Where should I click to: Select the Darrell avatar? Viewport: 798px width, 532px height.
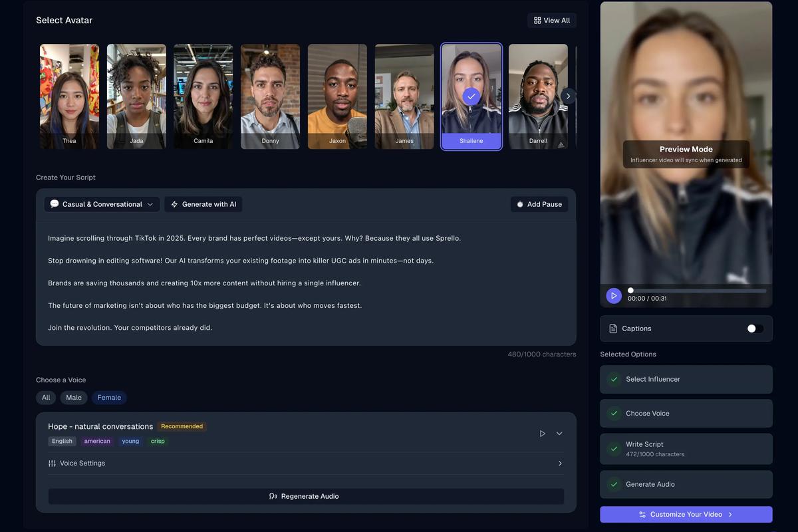tap(538, 96)
